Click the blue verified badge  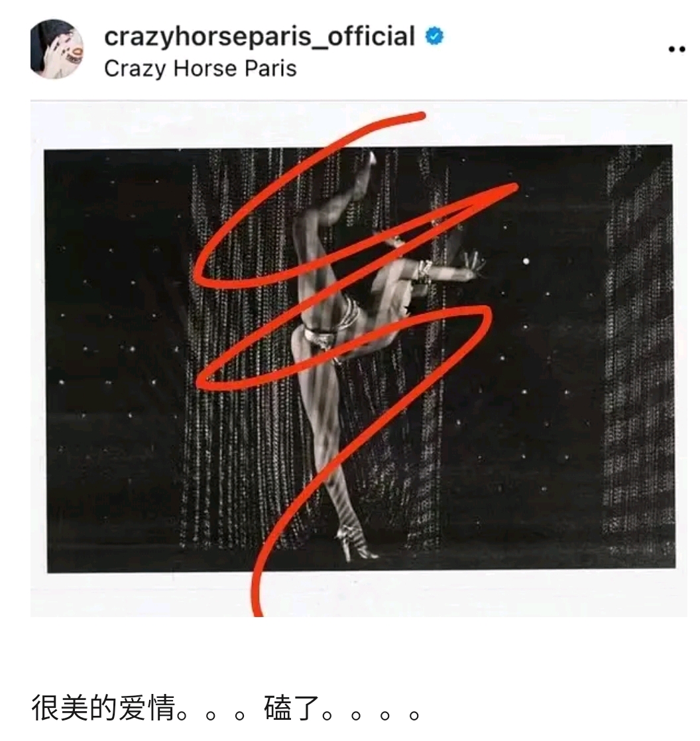(x=434, y=36)
